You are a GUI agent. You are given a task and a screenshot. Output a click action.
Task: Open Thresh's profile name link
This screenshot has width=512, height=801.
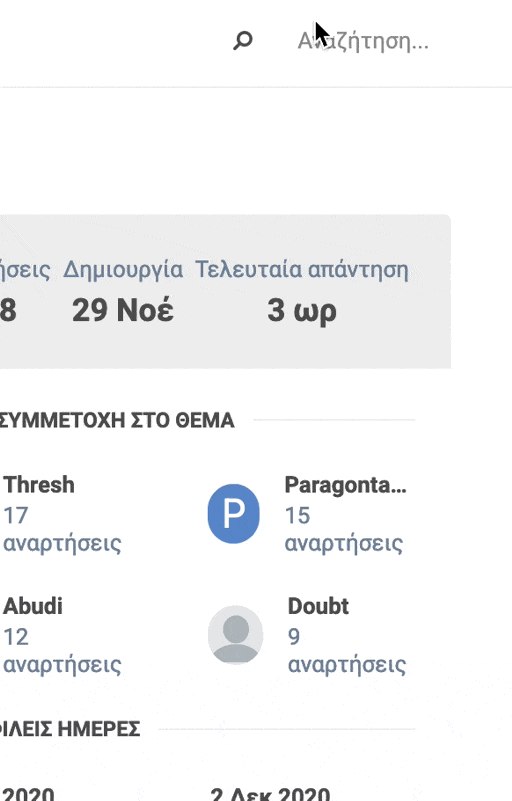[39, 485]
